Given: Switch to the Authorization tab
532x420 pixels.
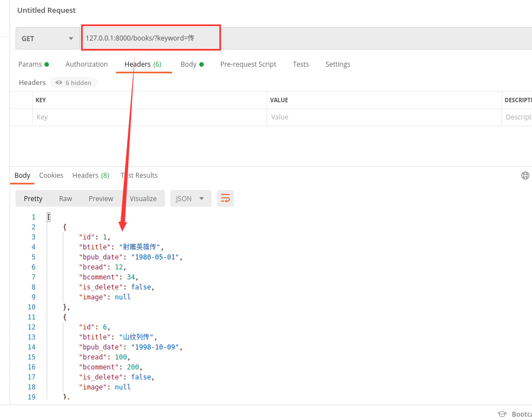Looking at the screenshot, I should [87, 64].
